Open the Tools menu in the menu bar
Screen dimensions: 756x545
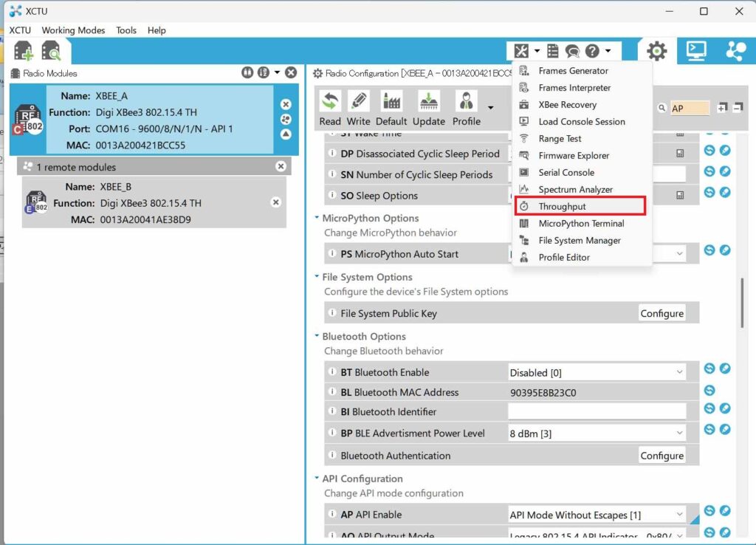(x=126, y=30)
